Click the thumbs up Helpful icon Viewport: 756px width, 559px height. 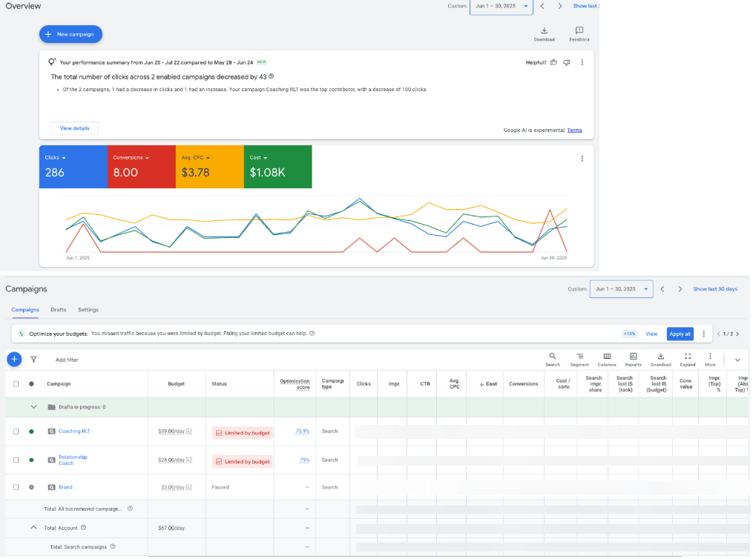[x=553, y=62]
